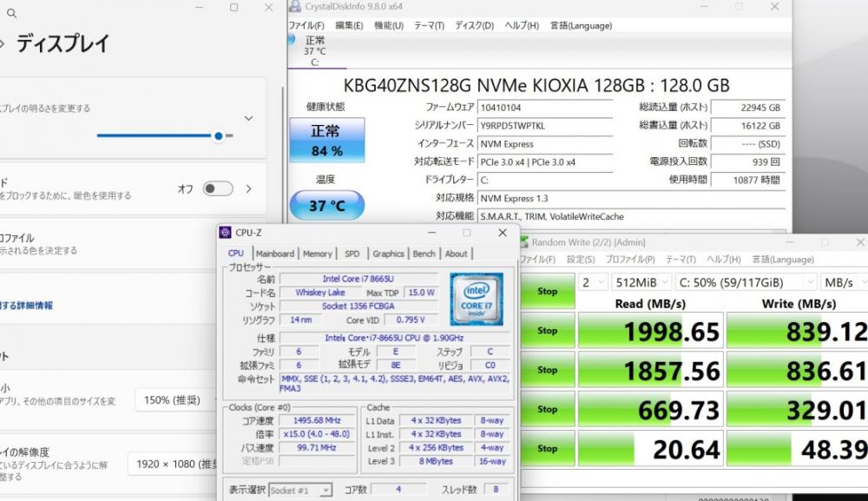The height and width of the screenshot is (501, 868).
Task: Click the core speed value 1495.68 MHz
Action: 317,421
